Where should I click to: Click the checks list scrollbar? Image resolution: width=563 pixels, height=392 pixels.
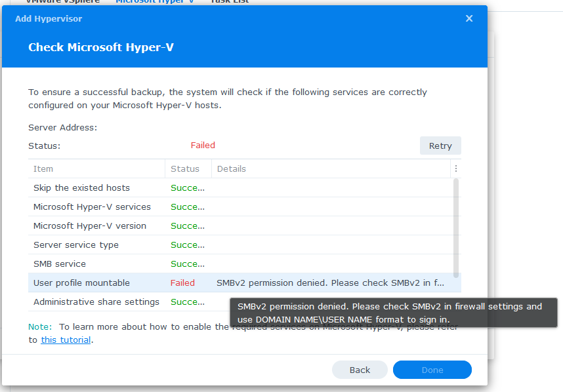point(455,228)
